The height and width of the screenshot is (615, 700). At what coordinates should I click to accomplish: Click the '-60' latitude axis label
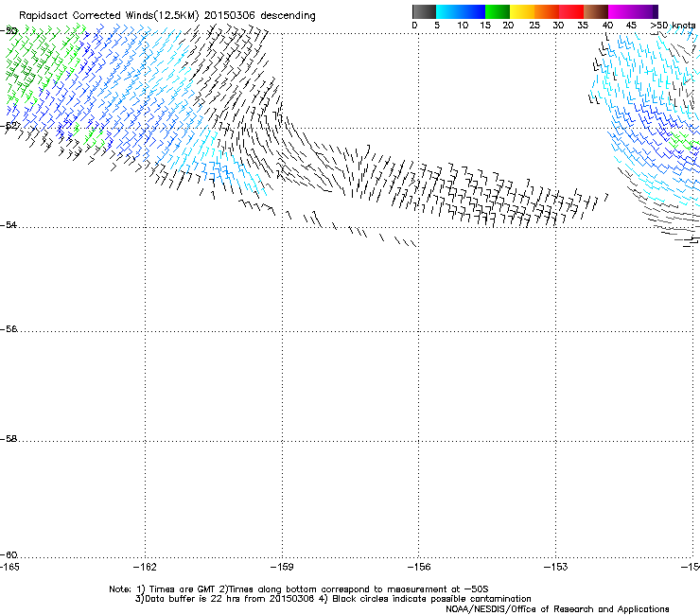tap(9, 555)
